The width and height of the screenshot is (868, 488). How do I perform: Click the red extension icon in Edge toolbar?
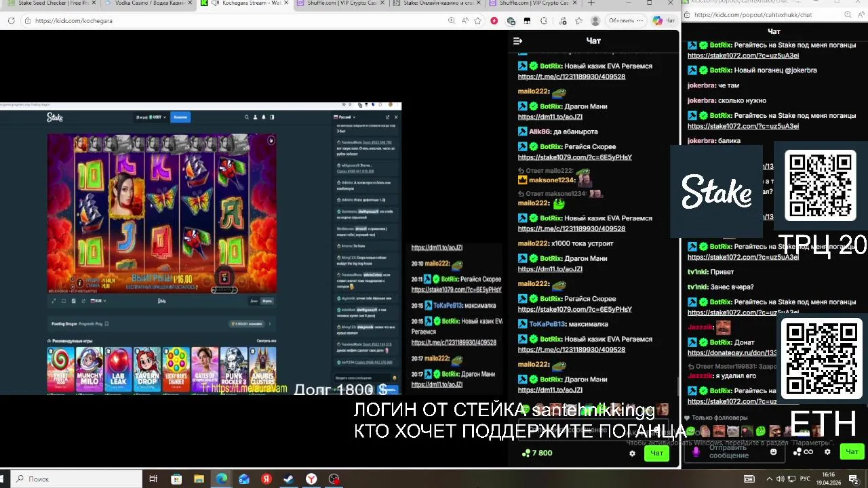[494, 20]
